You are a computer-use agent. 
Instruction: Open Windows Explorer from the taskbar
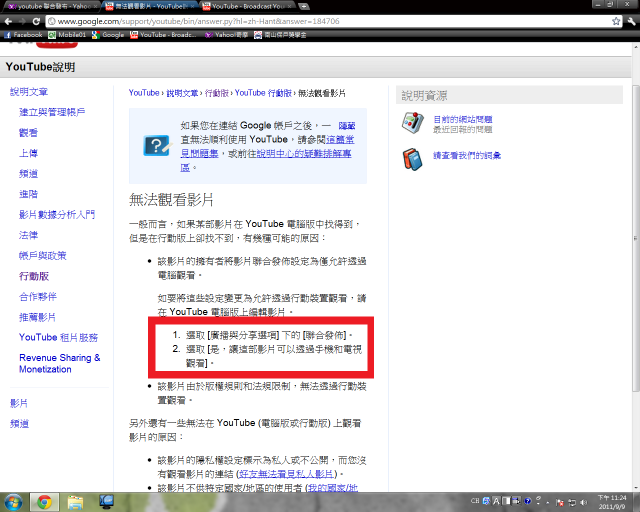(76, 502)
